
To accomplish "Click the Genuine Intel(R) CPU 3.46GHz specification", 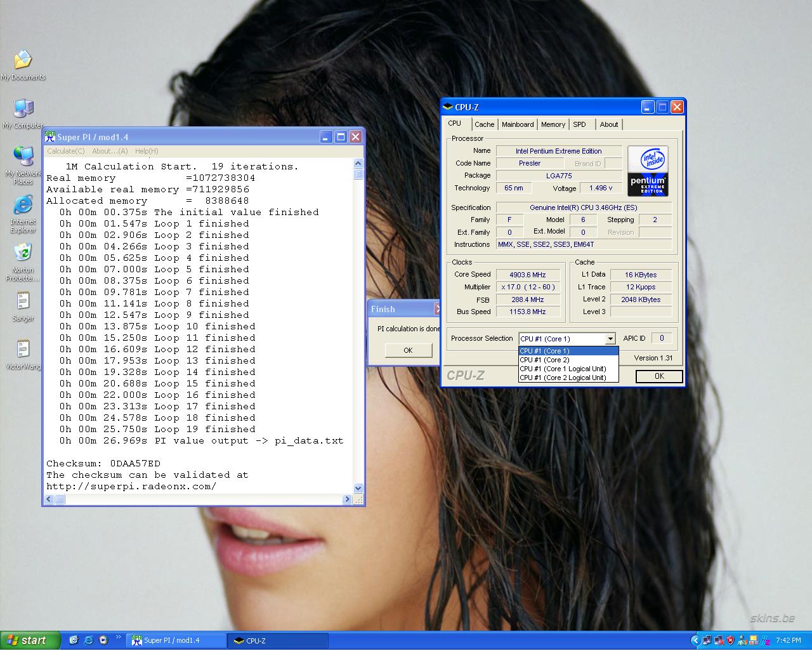I will pos(584,207).
